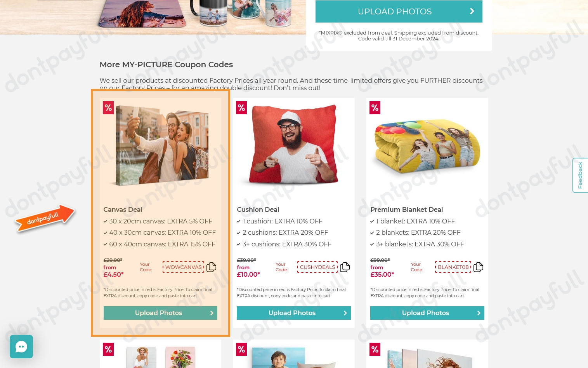Open the Feedback side tab

point(580,175)
